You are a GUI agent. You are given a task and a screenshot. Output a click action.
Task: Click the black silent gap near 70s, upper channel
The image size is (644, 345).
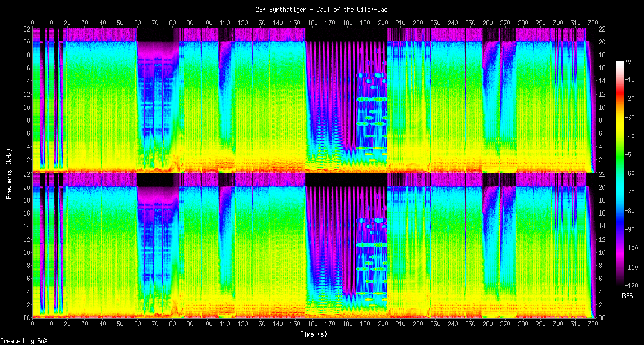tap(158, 35)
